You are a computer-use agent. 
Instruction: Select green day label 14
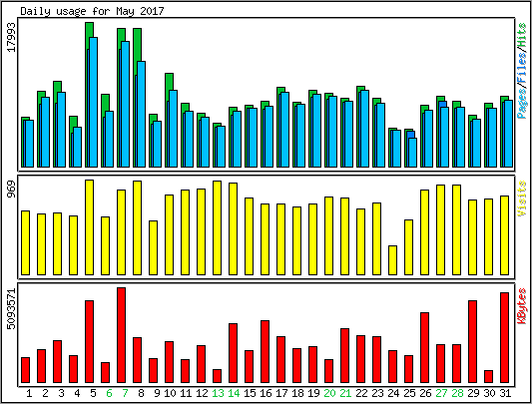pos(234,393)
